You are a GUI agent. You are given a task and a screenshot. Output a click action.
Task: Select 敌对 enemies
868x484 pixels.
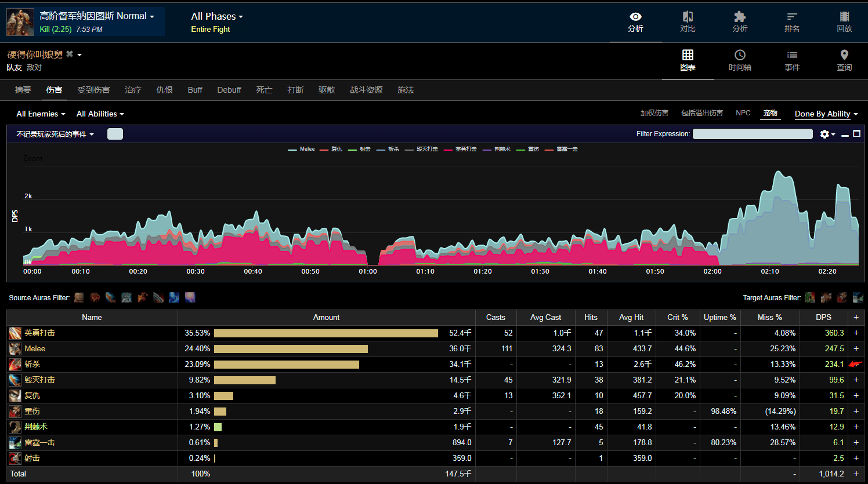click(34, 67)
